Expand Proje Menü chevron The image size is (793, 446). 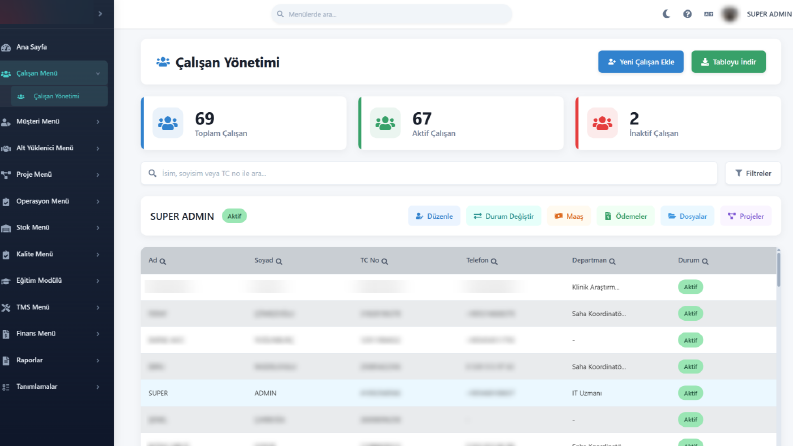[98, 175]
